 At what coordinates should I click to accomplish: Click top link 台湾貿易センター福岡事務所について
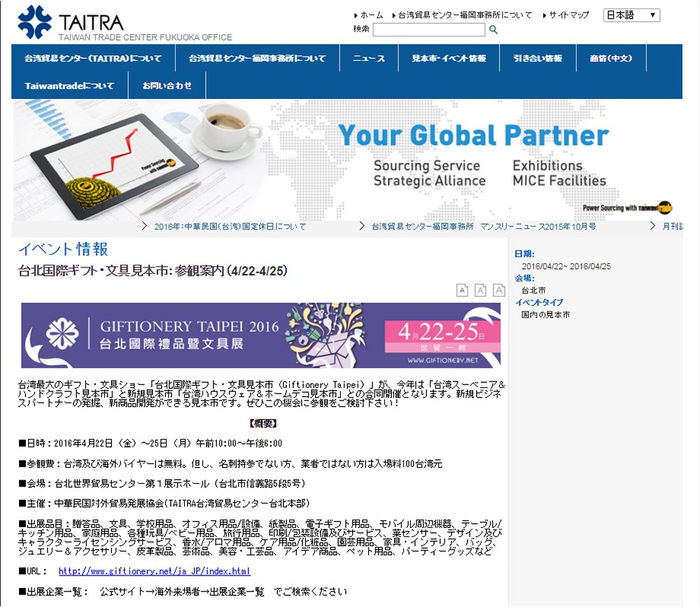[465, 15]
